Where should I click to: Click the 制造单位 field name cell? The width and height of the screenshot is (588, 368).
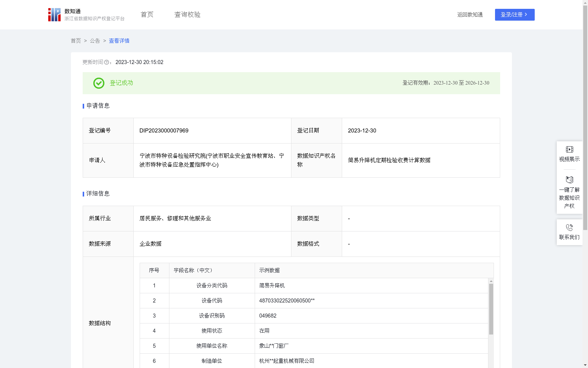[x=212, y=361]
